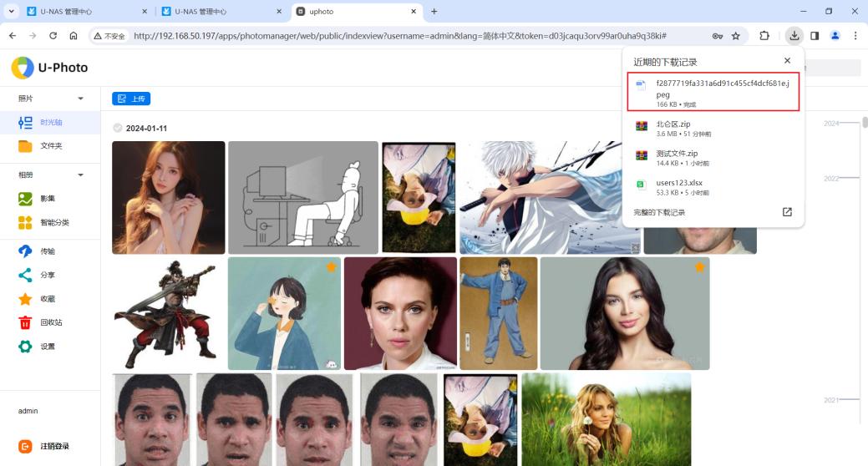Image resolution: width=868 pixels, height=466 pixels.
Task: Jump to 2022 on the timeline scrubber
Action: (832, 179)
